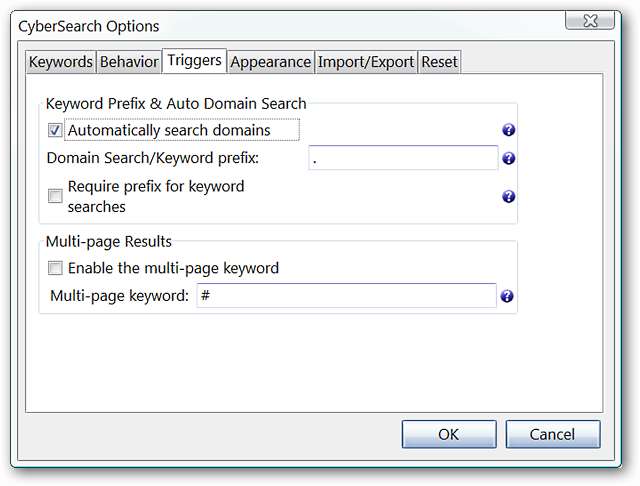Open the Import/Export tab

click(x=366, y=62)
